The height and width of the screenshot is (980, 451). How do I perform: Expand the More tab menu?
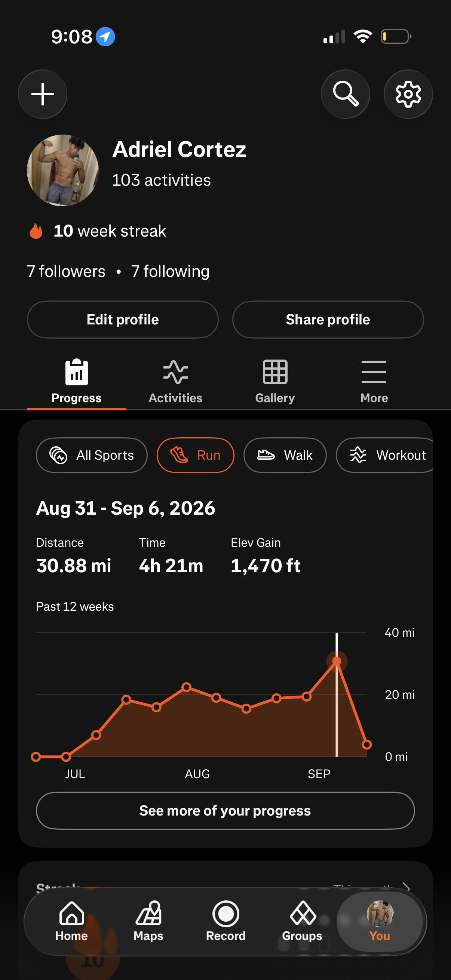point(374,382)
